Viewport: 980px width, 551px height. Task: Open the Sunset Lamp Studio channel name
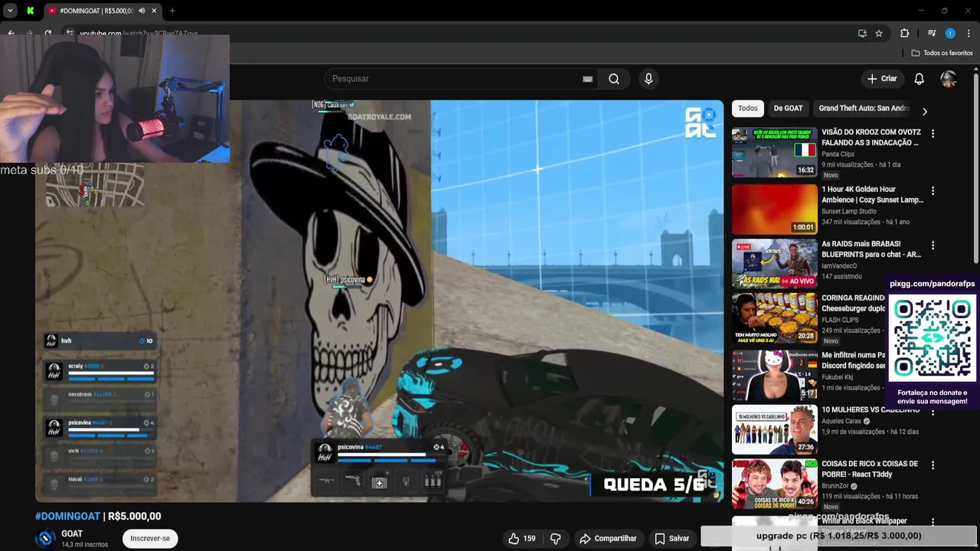[x=849, y=211]
